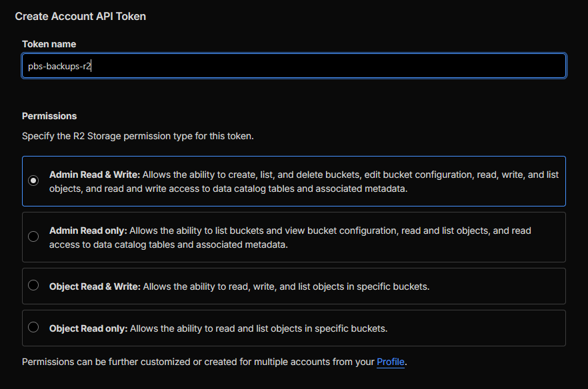Select the Object Read & Write permission radio button
588x389 pixels.
pos(33,286)
